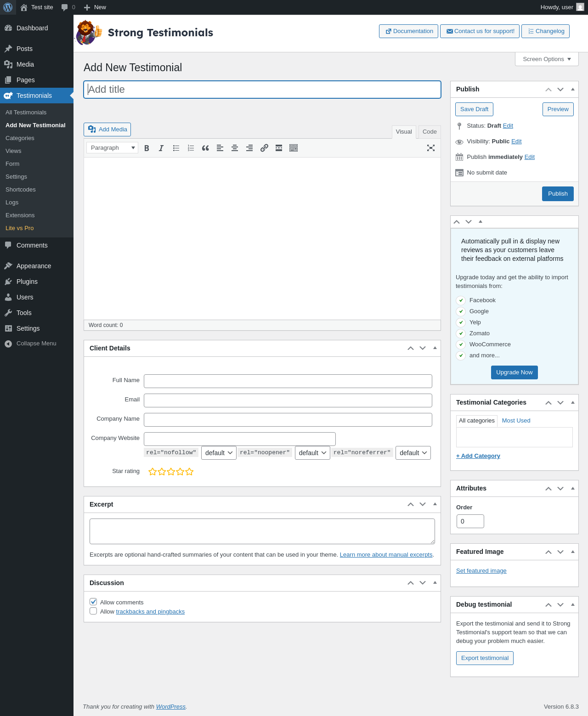Click the WordPress logo in admin bar
588x716 pixels.
[x=8, y=7]
